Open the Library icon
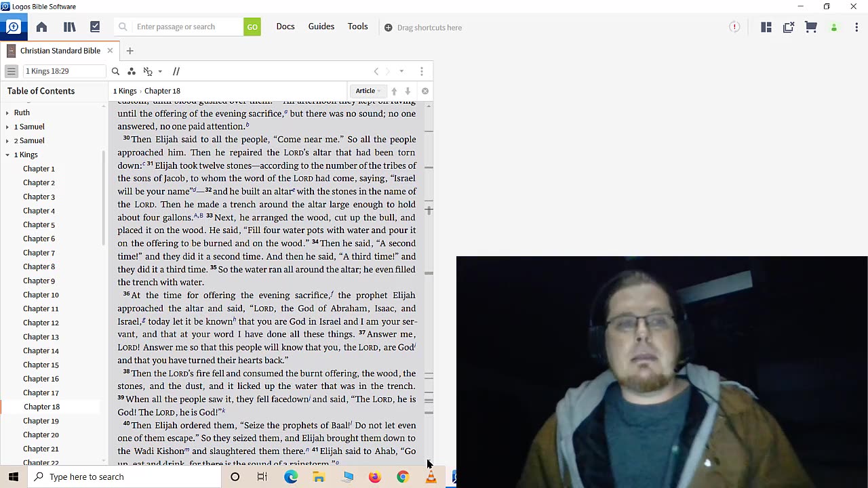 (x=69, y=27)
